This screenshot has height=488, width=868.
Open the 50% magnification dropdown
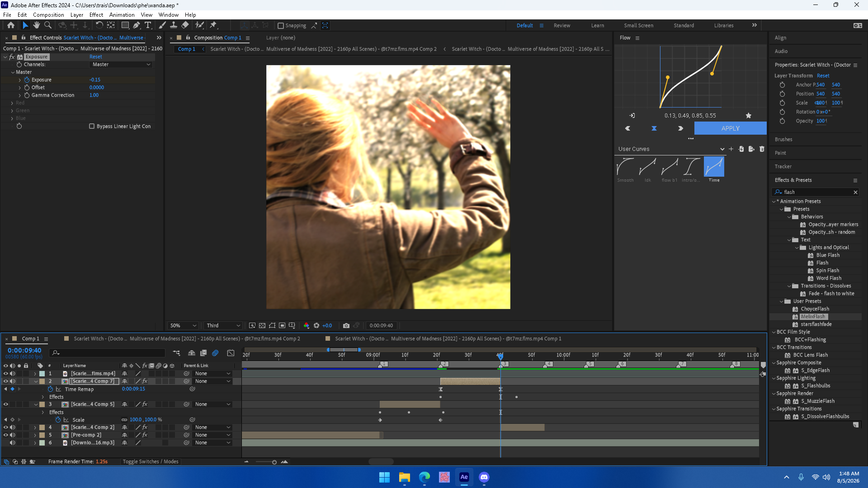pyautogui.click(x=183, y=325)
